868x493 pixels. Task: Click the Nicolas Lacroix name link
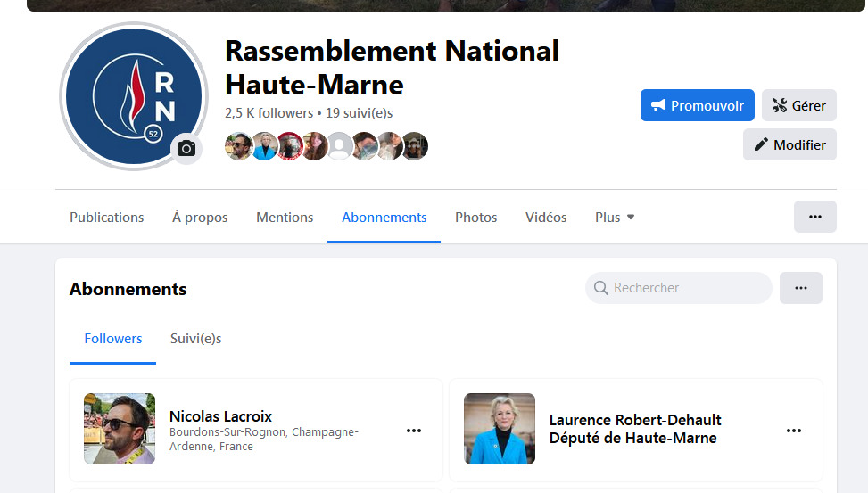point(221,416)
